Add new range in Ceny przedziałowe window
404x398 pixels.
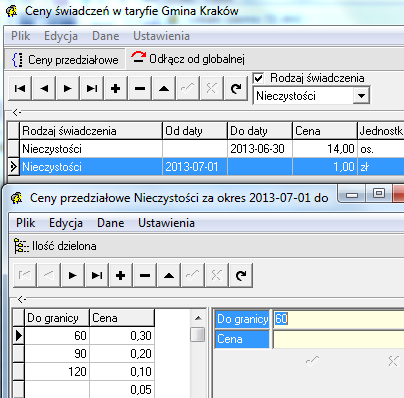121,275
